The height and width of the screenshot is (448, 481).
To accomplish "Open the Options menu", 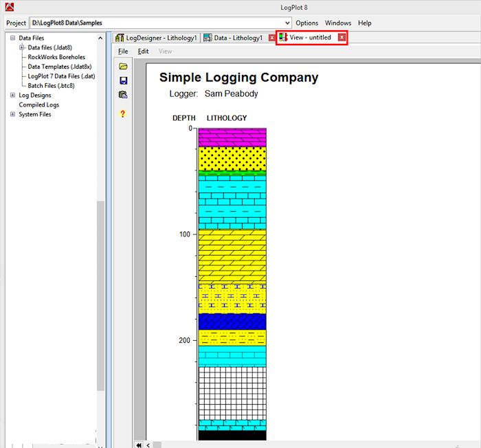I will 306,23.
